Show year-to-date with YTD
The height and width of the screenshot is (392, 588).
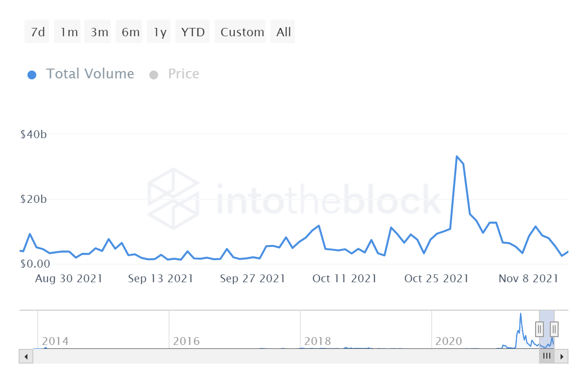point(193,32)
